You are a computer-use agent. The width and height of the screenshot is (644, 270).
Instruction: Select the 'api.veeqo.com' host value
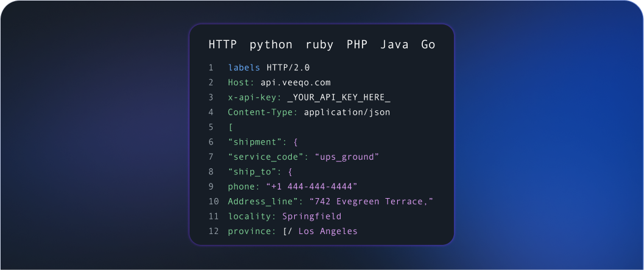click(295, 83)
